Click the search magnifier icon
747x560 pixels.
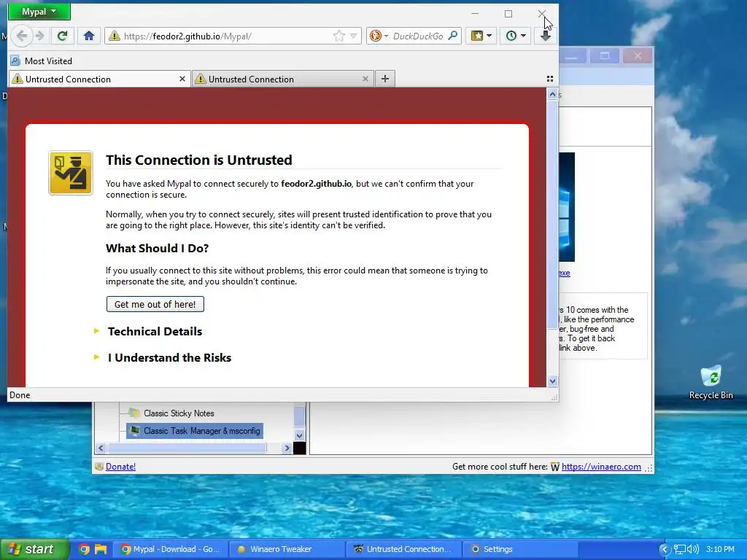pos(453,36)
